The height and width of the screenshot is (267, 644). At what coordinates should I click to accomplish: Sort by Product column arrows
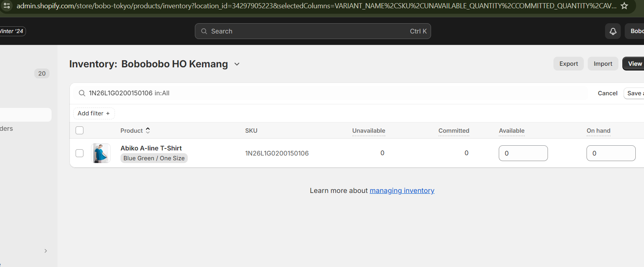(148, 130)
